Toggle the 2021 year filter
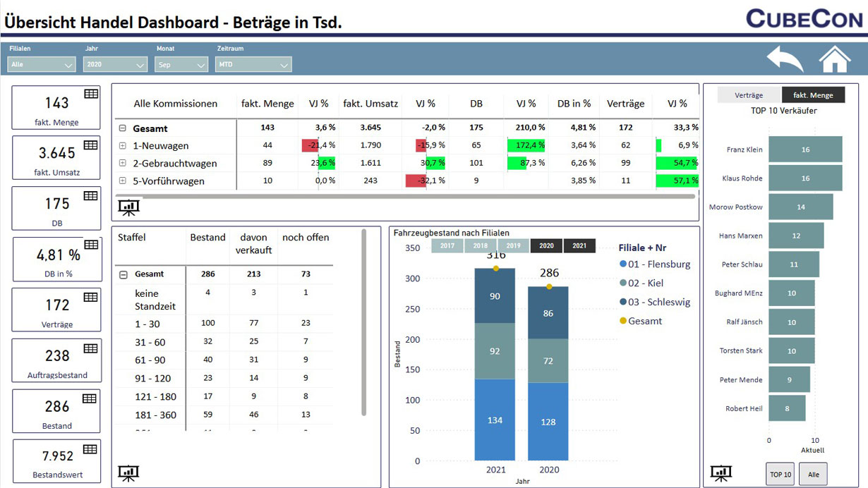The width and height of the screenshot is (868, 488). pyautogui.click(x=579, y=246)
